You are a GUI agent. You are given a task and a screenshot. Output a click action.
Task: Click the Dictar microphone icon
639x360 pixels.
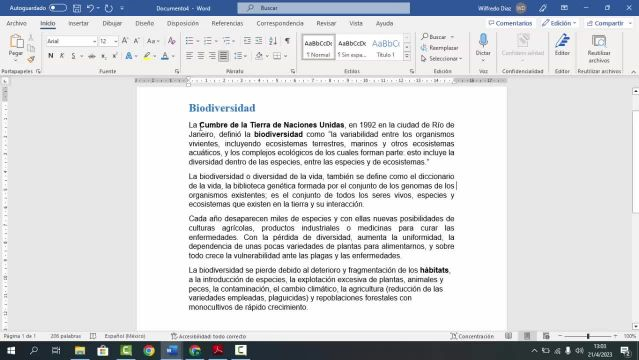(483, 41)
